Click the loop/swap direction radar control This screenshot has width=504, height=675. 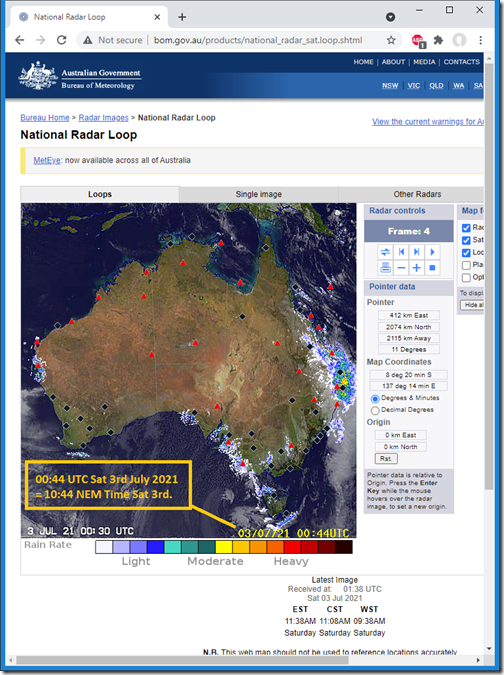[x=385, y=252]
